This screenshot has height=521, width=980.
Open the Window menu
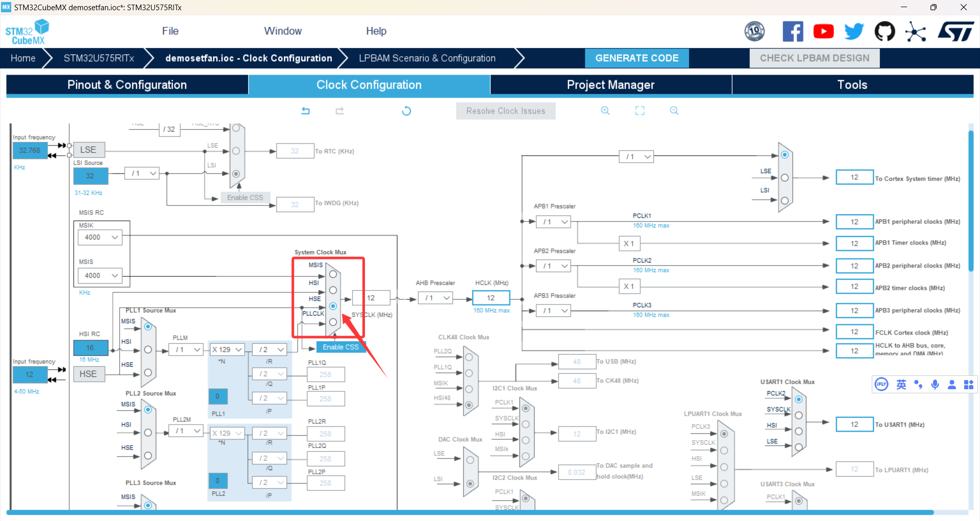pyautogui.click(x=283, y=31)
